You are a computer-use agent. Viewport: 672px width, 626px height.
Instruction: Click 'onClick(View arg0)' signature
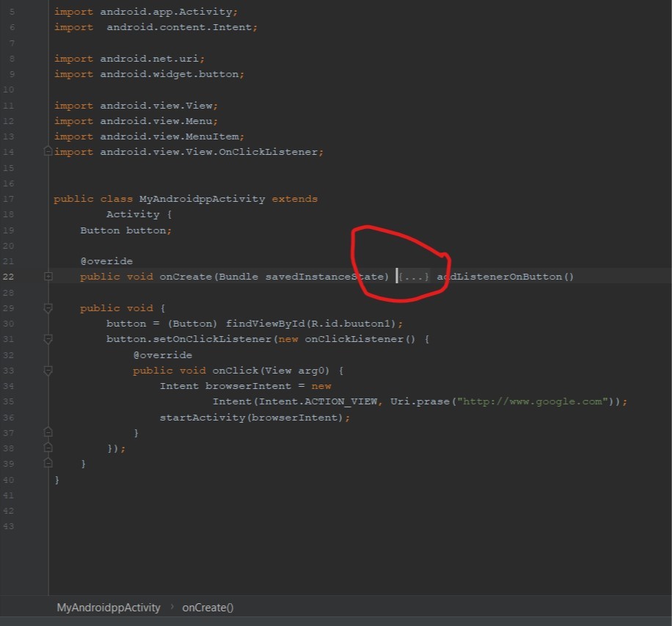(271, 371)
